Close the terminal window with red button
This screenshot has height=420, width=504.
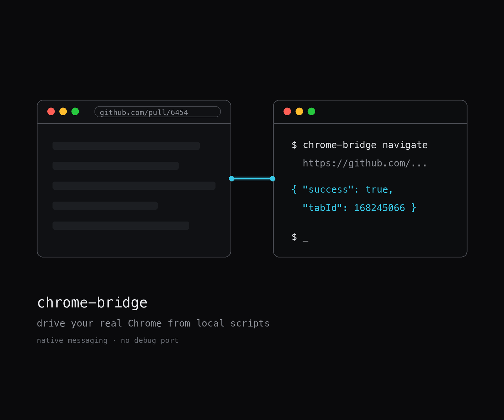287,112
